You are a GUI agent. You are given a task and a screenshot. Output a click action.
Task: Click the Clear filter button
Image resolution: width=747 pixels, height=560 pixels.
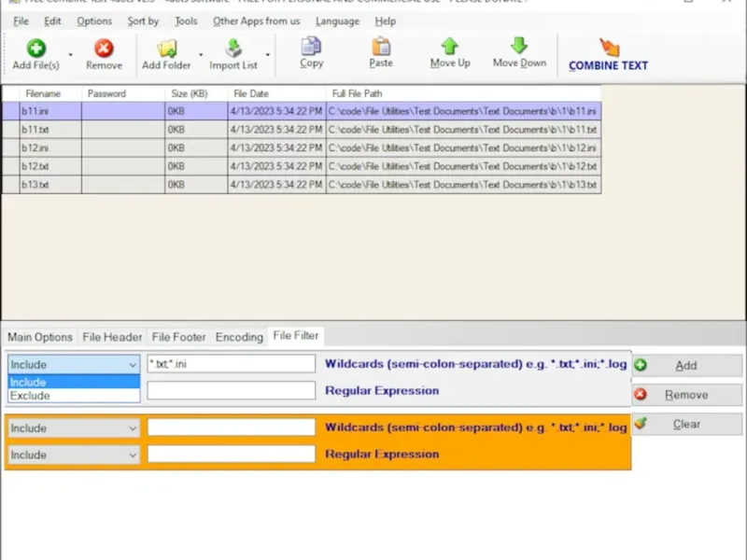[687, 424]
